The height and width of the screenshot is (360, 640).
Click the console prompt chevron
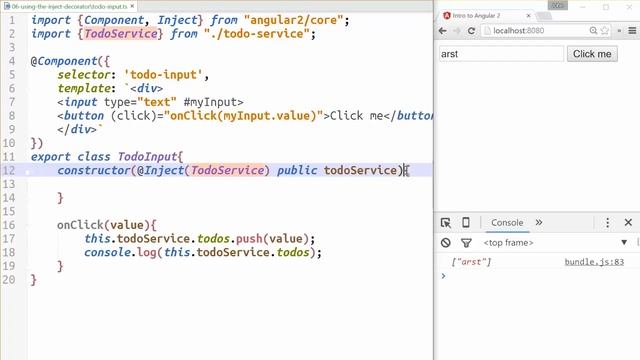point(444,276)
